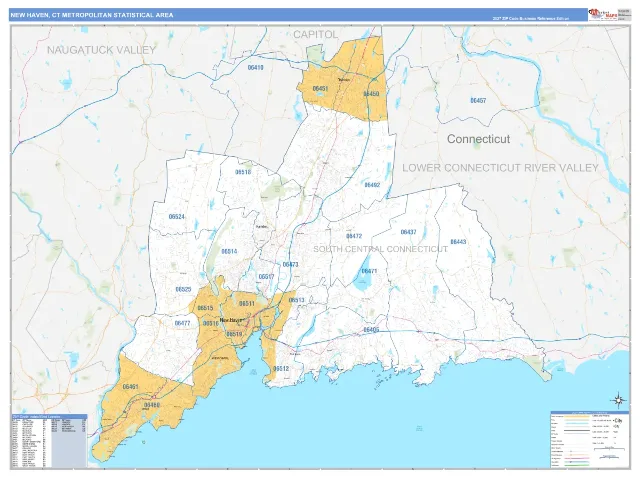Click the Market Maps logo
Image resolution: width=640 pixels, height=480 pixels.
point(602,14)
